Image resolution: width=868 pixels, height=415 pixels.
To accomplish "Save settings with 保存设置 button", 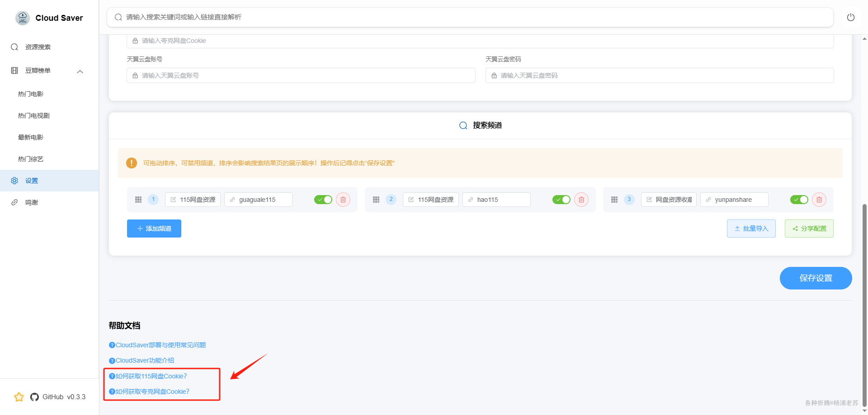I will 816,278.
